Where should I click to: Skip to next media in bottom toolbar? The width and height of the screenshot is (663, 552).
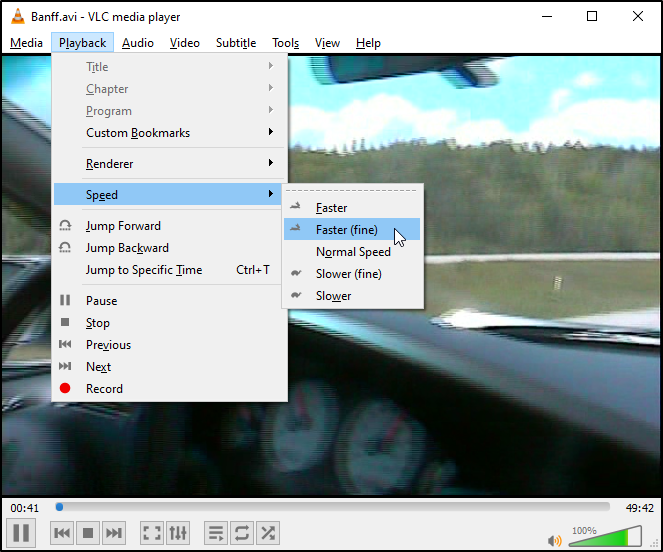(114, 533)
